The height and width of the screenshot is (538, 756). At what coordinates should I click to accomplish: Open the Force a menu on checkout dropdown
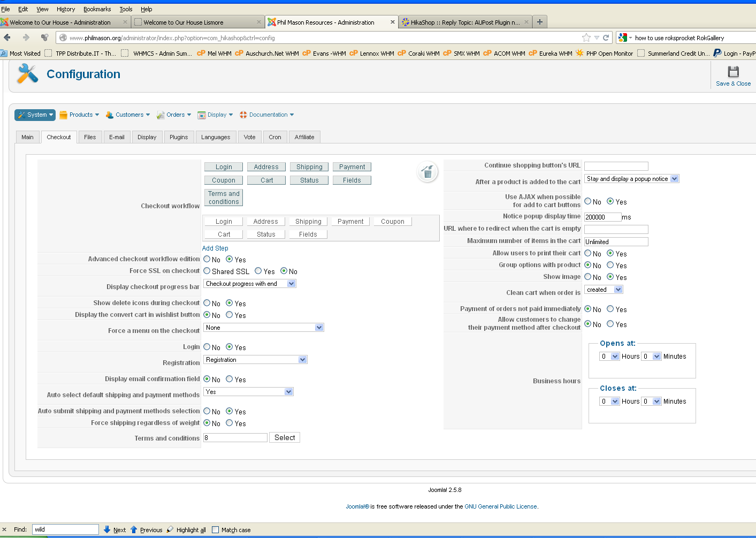click(264, 328)
